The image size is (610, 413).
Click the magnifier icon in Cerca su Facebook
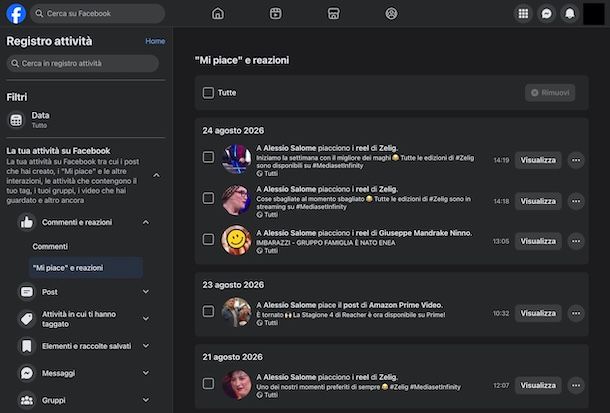point(39,14)
